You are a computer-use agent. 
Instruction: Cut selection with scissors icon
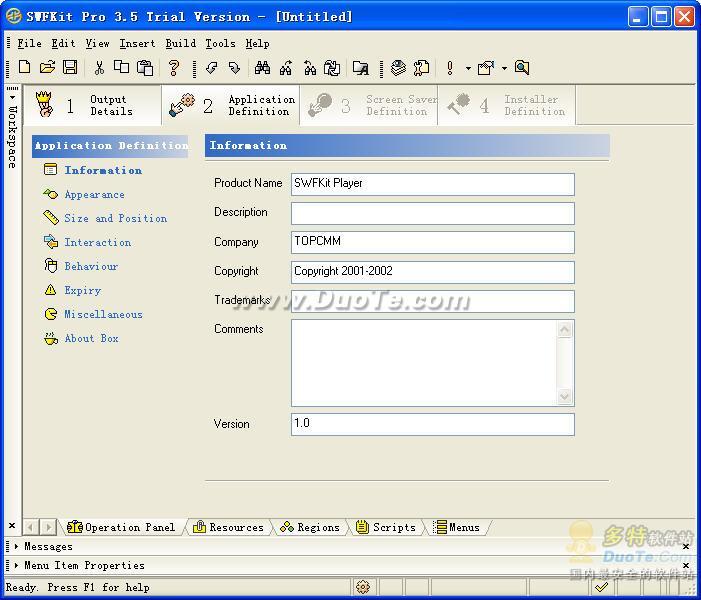click(99, 68)
